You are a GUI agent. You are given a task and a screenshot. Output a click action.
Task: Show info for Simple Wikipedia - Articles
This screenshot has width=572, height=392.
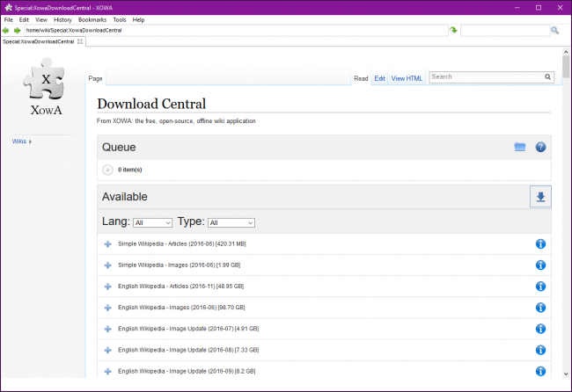(540, 243)
